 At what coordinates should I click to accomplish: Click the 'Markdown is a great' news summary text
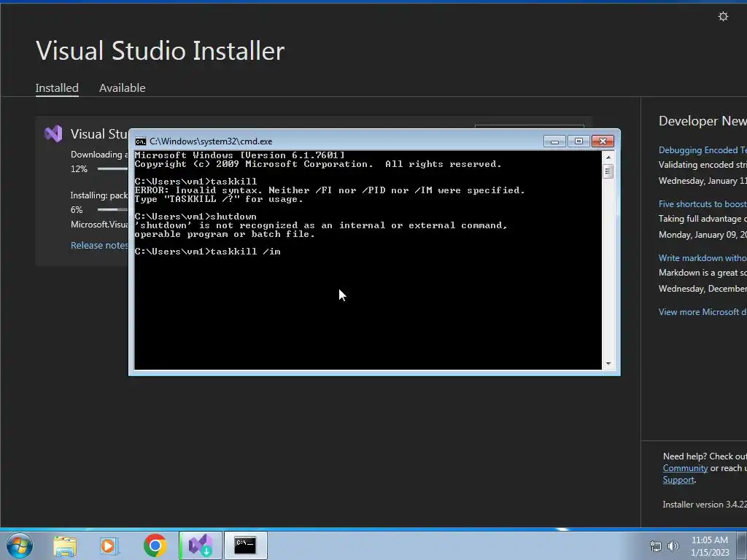coord(703,273)
